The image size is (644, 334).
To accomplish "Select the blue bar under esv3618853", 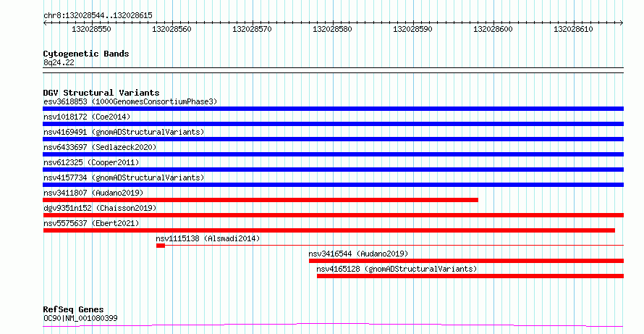I will tap(333, 109).
